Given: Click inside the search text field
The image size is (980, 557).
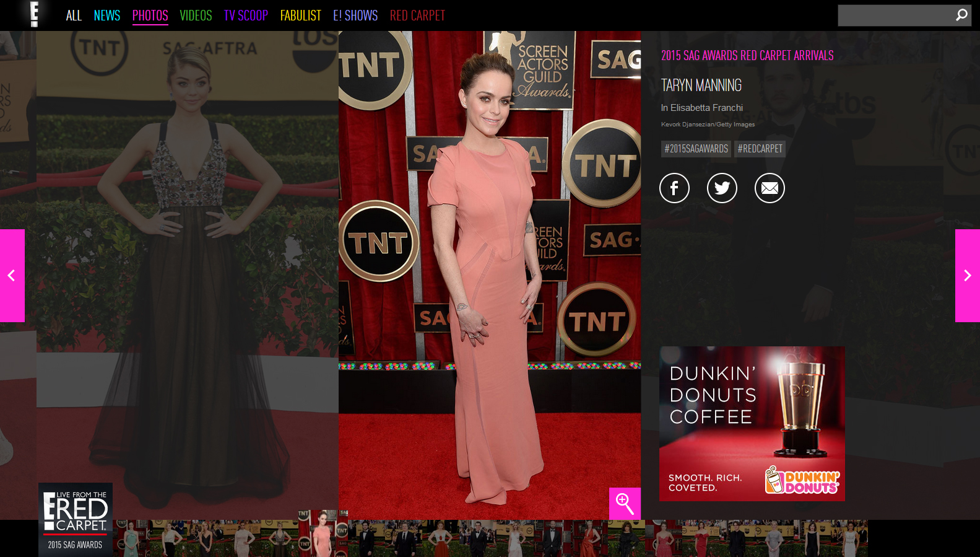Looking at the screenshot, I should (x=895, y=15).
